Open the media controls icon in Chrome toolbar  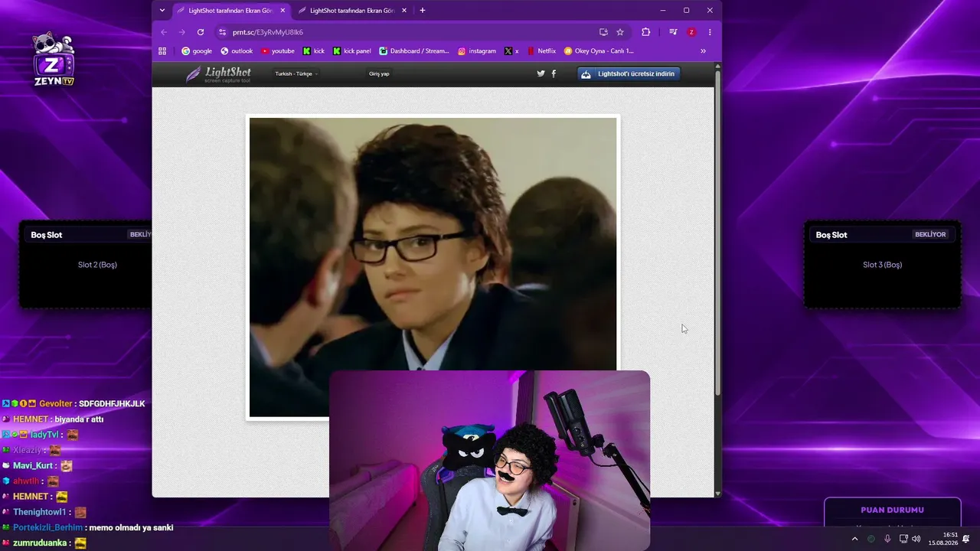point(673,32)
